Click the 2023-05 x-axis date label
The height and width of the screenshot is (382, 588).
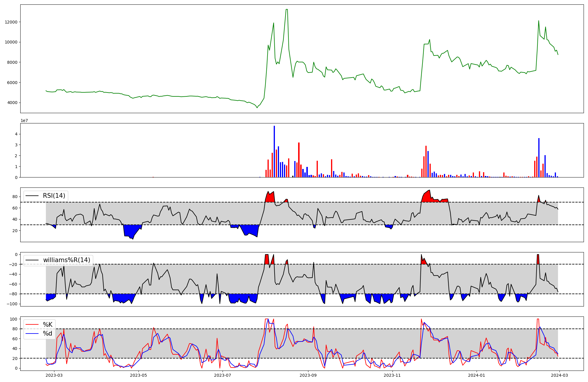(138, 375)
